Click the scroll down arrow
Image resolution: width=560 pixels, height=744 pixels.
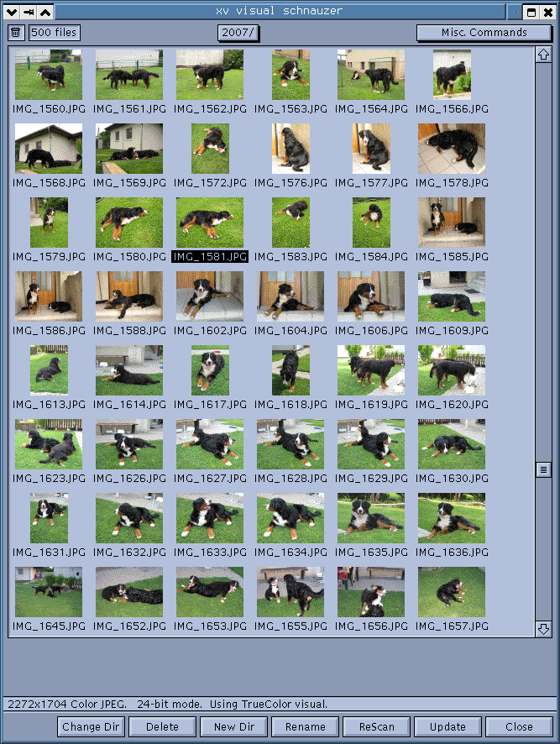pos(543,629)
